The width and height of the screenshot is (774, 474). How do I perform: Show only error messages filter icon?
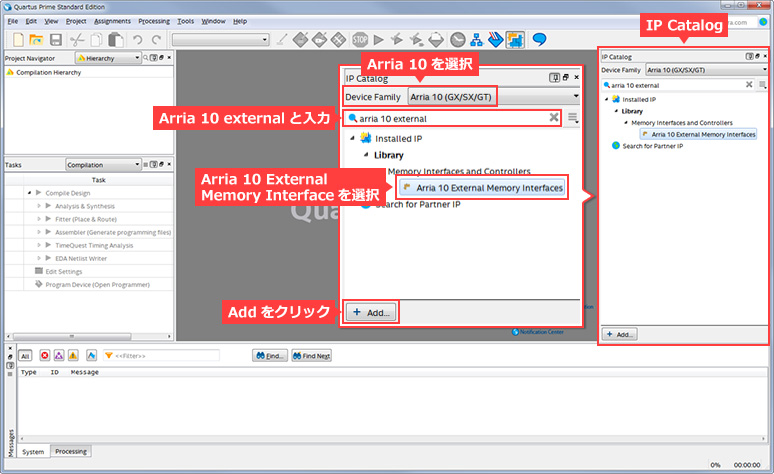pyautogui.click(x=45, y=356)
